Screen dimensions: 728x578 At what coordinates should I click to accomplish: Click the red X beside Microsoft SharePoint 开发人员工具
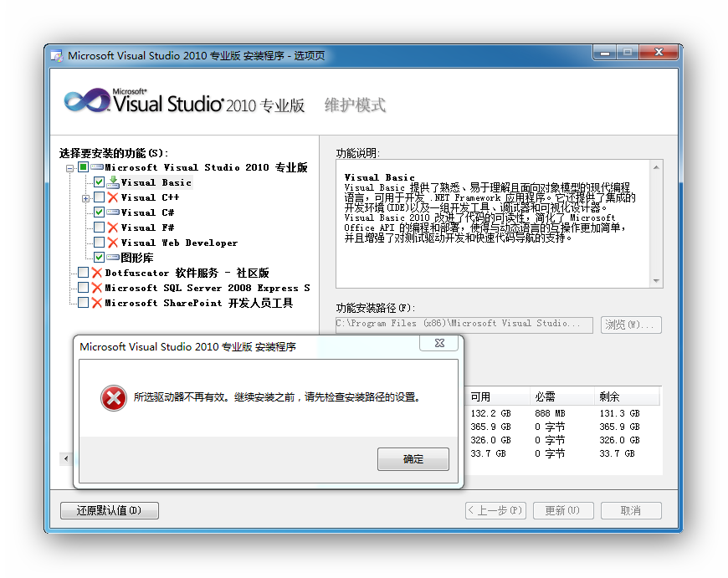97,303
